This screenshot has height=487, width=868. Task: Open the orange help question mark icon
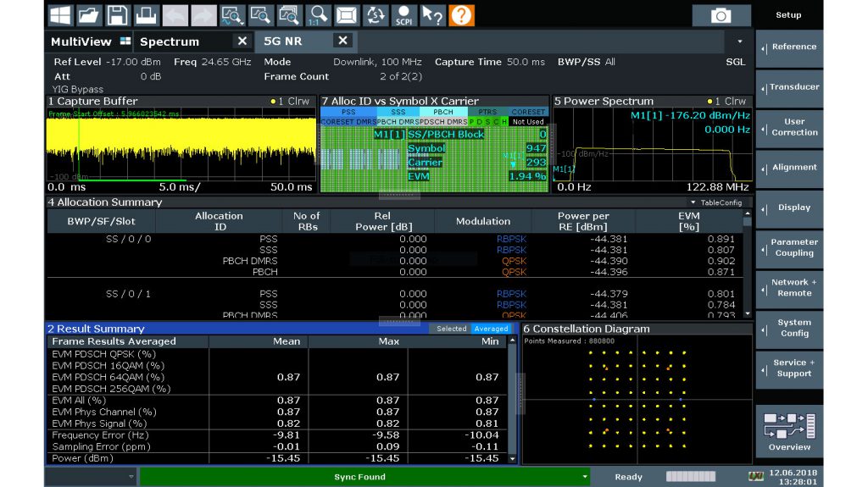[x=461, y=15]
